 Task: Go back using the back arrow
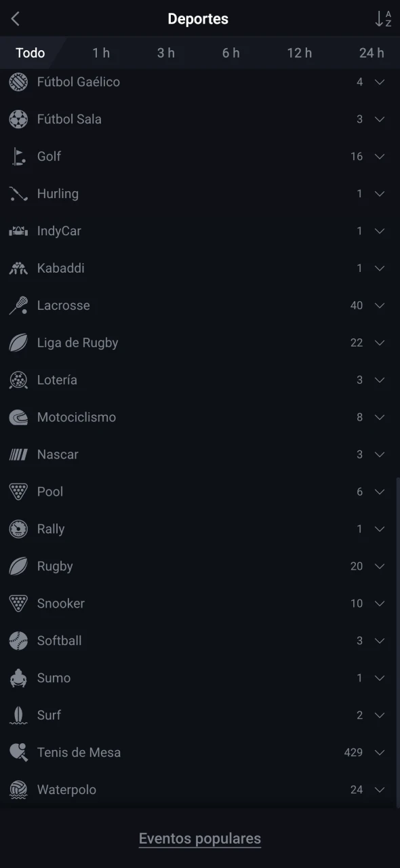[16, 19]
